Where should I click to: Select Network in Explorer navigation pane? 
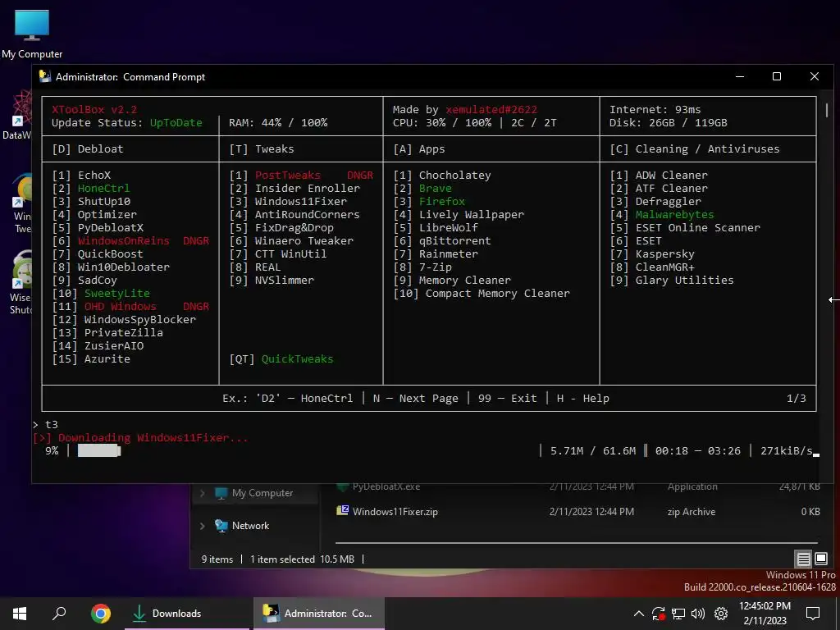[x=250, y=526]
